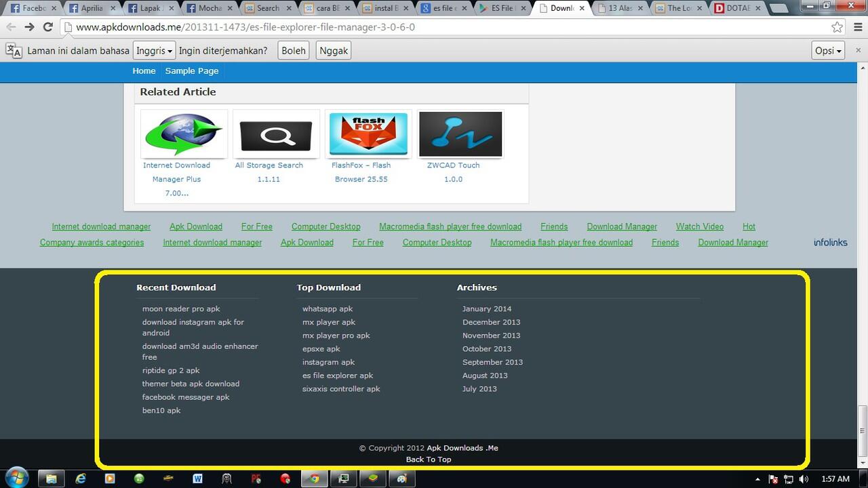Image resolution: width=868 pixels, height=488 pixels.
Task: Switch to the 'instal B' tab
Action: tap(387, 8)
